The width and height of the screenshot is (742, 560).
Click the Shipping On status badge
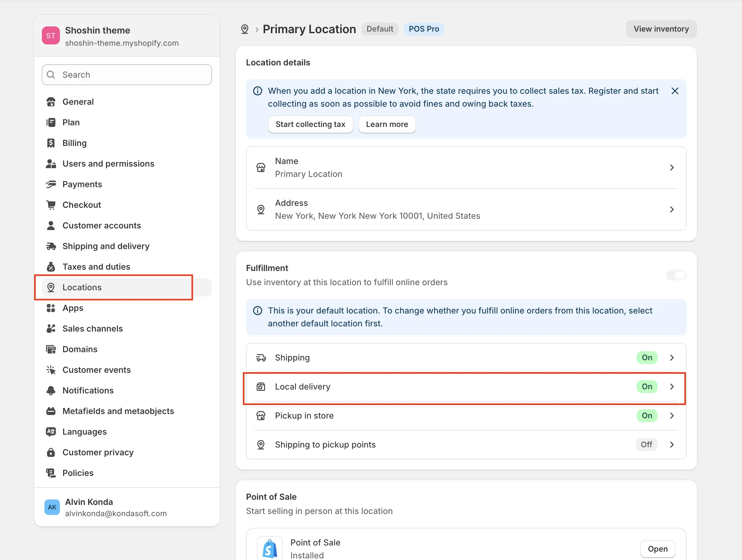[x=646, y=357]
